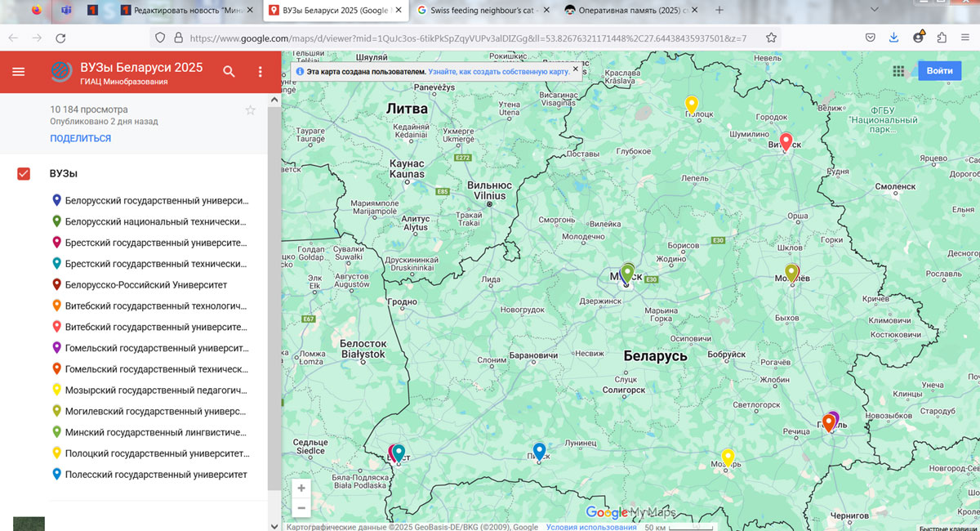Image resolution: width=980 pixels, height=531 pixels.
Task: Bookmark page using address bar star
Action: 771,38
